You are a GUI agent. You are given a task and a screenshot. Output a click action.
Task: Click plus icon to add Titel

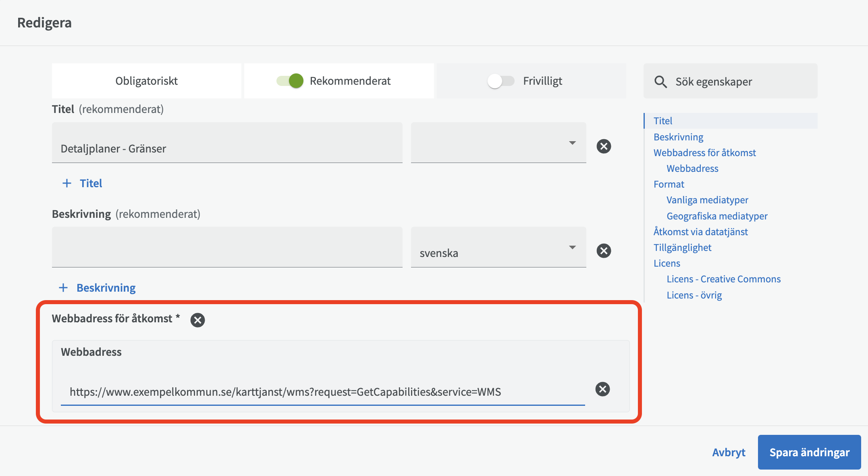click(67, 183)
